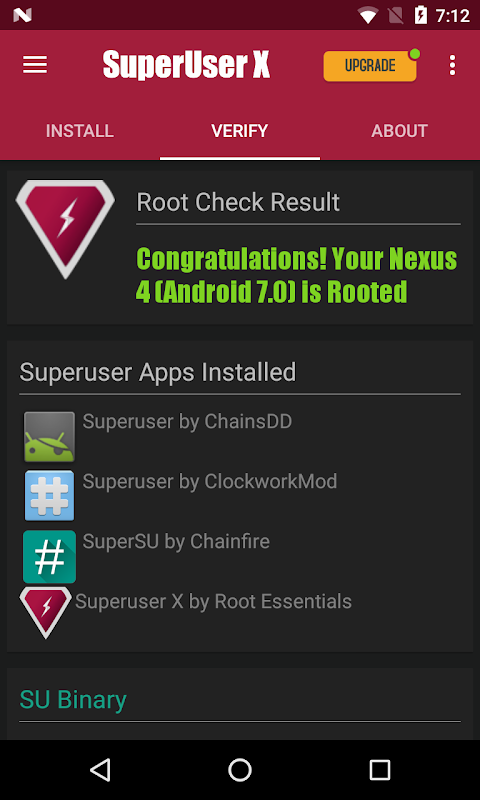Tap the SuperSU by Chainfire icon
This screenshot has height=800, width=480.
49,556
